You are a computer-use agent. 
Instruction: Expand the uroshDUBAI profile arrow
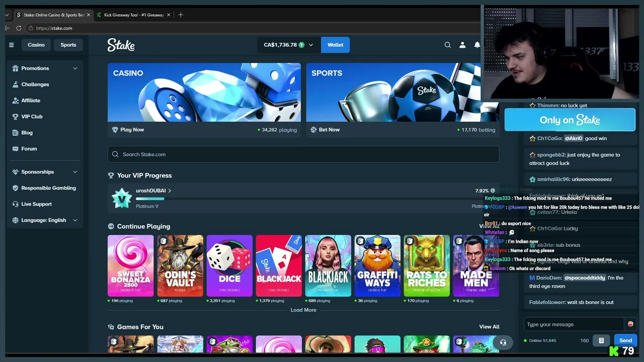click(170, 191)
